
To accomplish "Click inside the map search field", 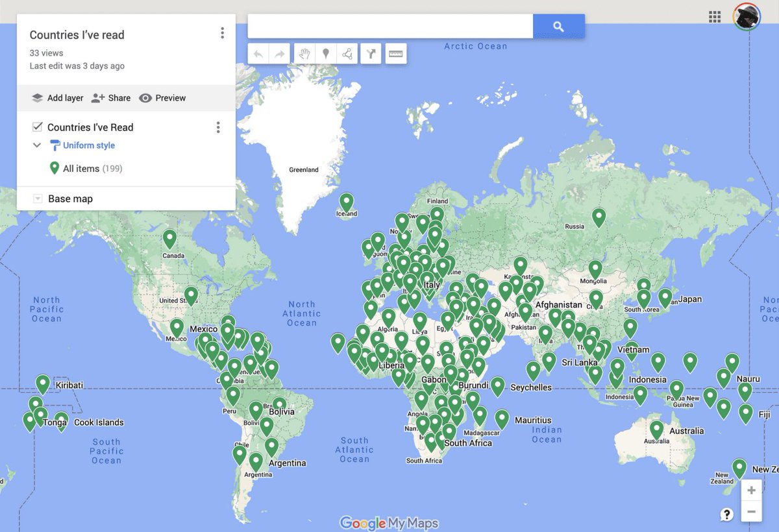I will tap(390, 26).
